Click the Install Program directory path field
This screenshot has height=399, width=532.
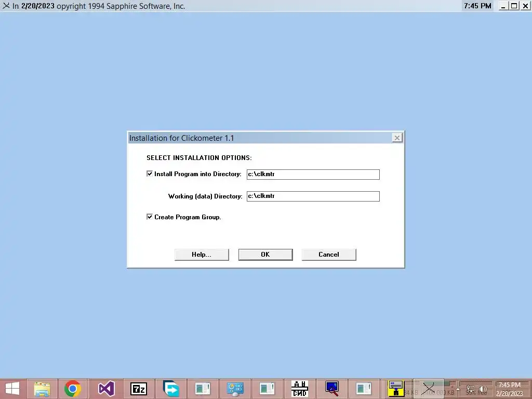tap(313, 175)
